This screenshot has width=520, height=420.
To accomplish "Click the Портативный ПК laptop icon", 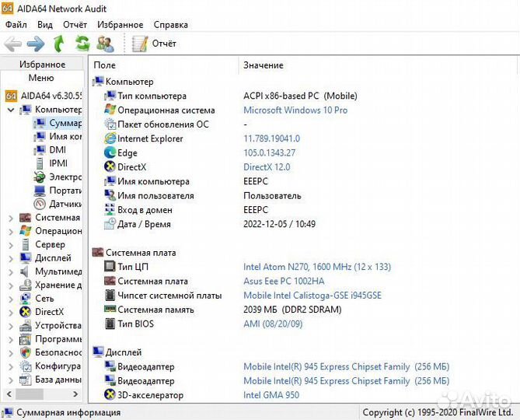I will (40, 191).
